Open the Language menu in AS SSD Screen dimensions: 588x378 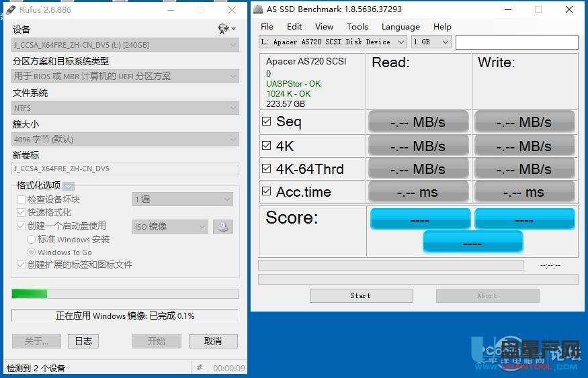pyautogui.click(x=401, y=27)
